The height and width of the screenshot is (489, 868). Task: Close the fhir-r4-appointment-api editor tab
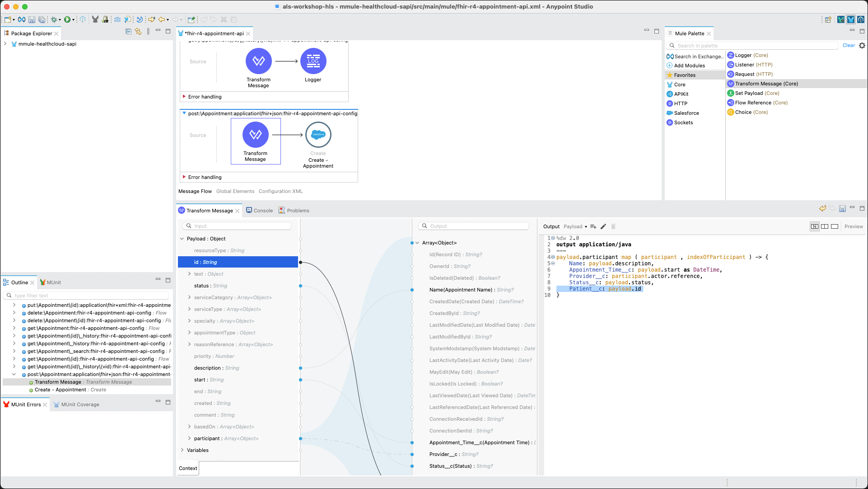[248, 33]
